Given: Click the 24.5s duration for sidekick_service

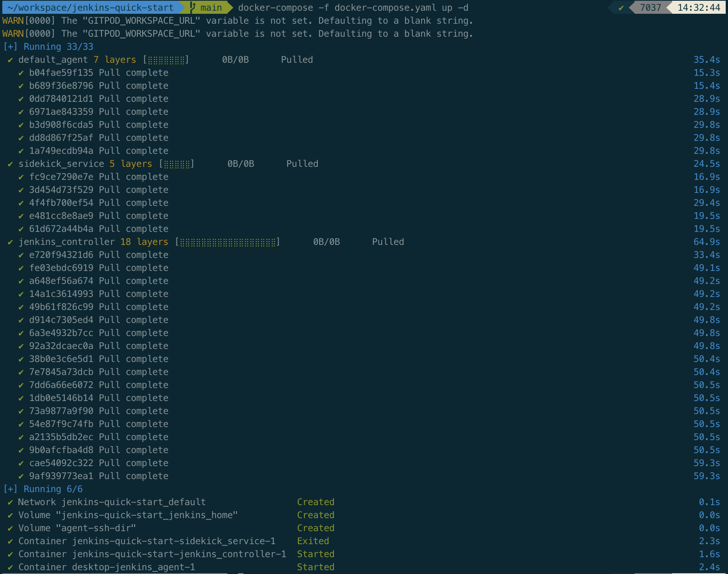Looking at the screenshot, I should (707, 164).
